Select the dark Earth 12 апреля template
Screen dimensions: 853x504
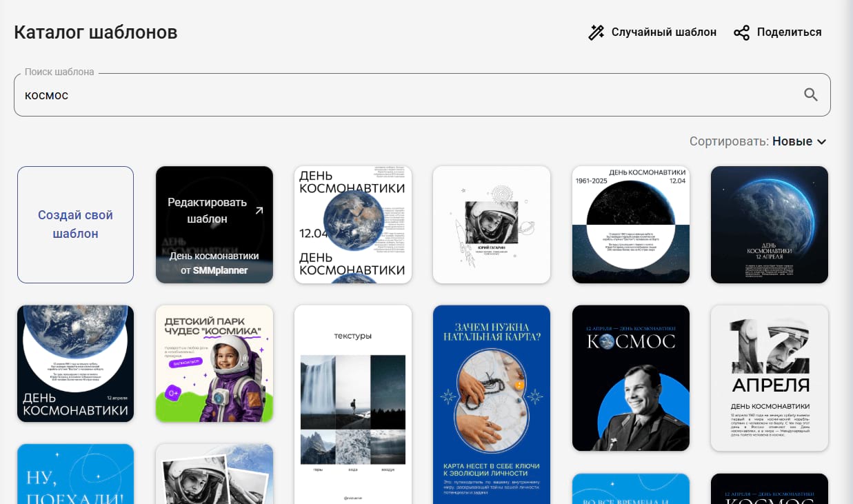[x=770, y=225]
